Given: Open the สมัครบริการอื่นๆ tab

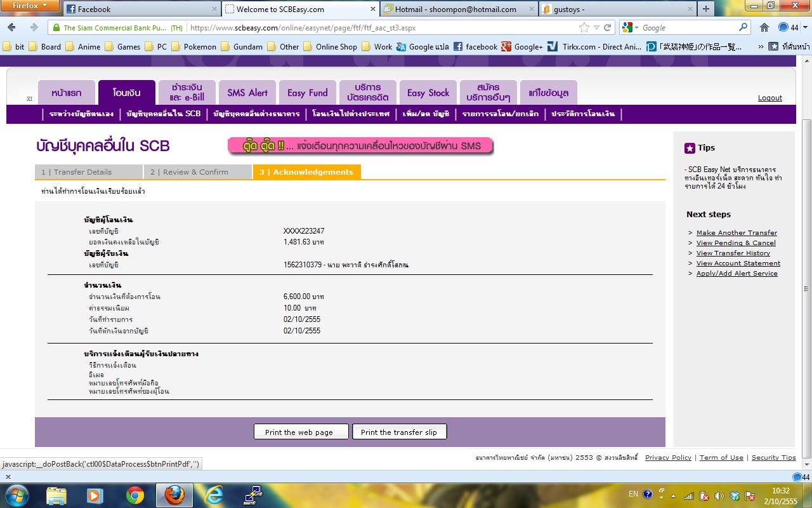Looking at the screenshot, I should click(x=488, y=93).
